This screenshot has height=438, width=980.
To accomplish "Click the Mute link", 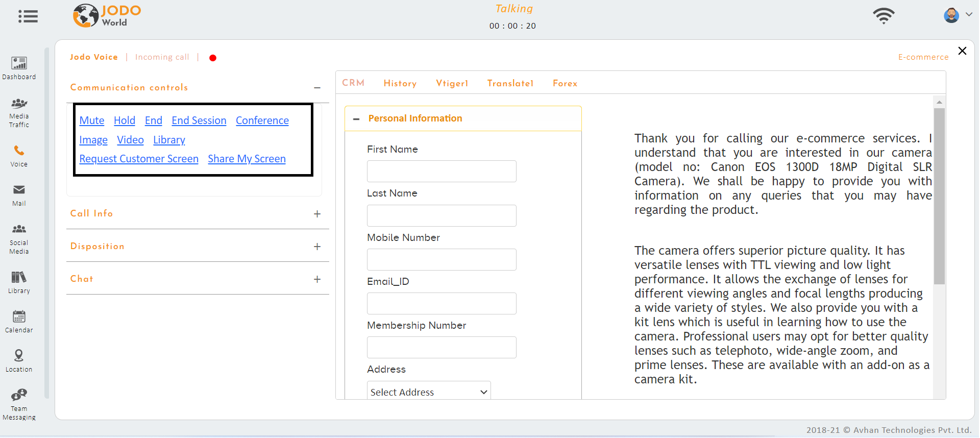I will pyautogui.click(x=92, y=120).
